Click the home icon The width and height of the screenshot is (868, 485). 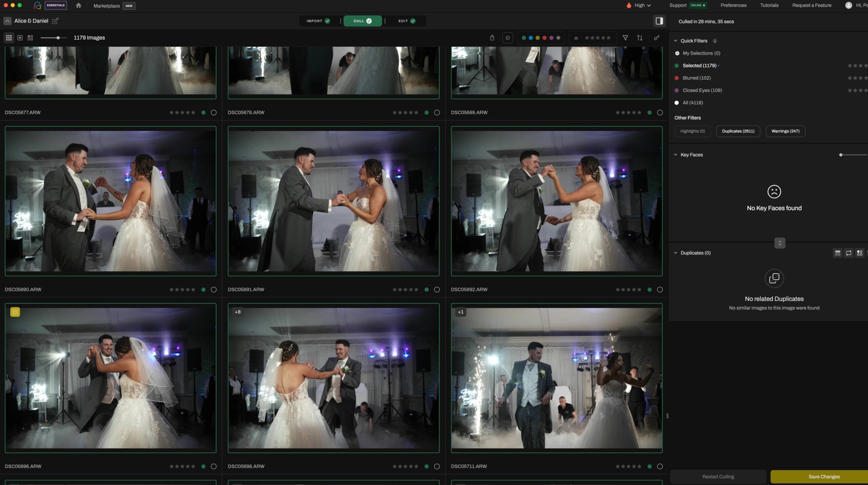tap(78, 5)
